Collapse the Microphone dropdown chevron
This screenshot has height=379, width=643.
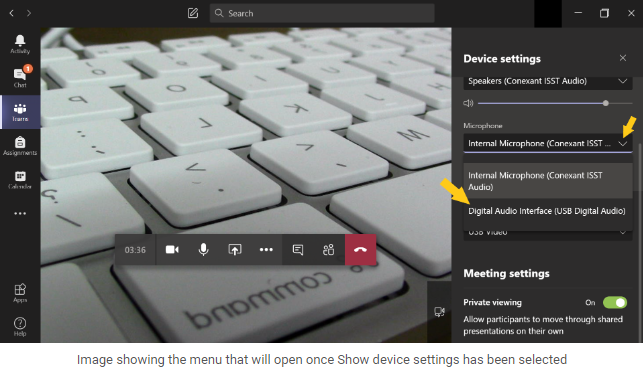tap(623, 144)
